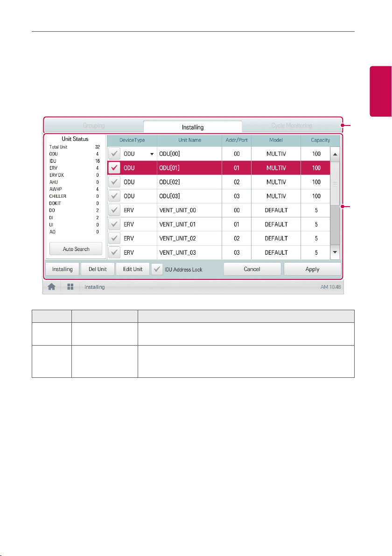Image resolution: width=392 pixels, height=556 pixels.
Task: Click the Capacity column header
Action: [320, 140]
